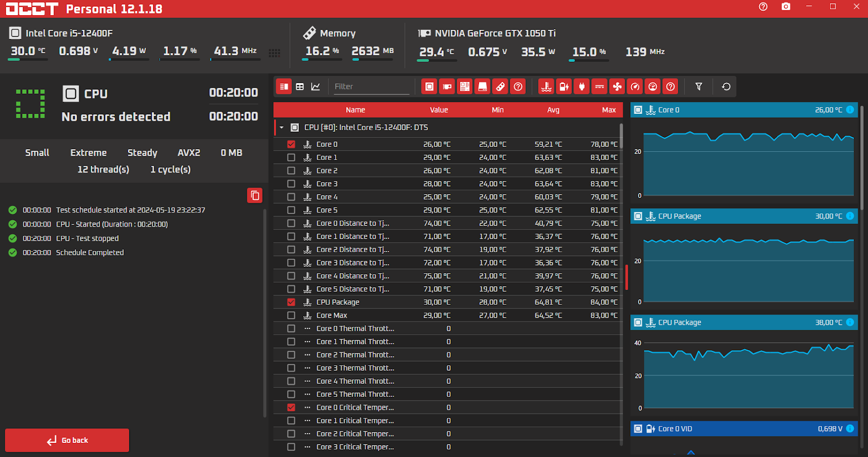Enable the Core 5 temperature checkbox

tap(291, 210)
